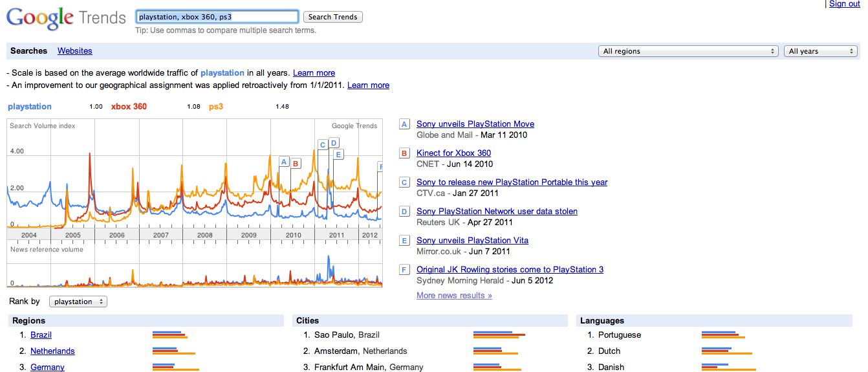Click into the search terms input field

point(217,17)
